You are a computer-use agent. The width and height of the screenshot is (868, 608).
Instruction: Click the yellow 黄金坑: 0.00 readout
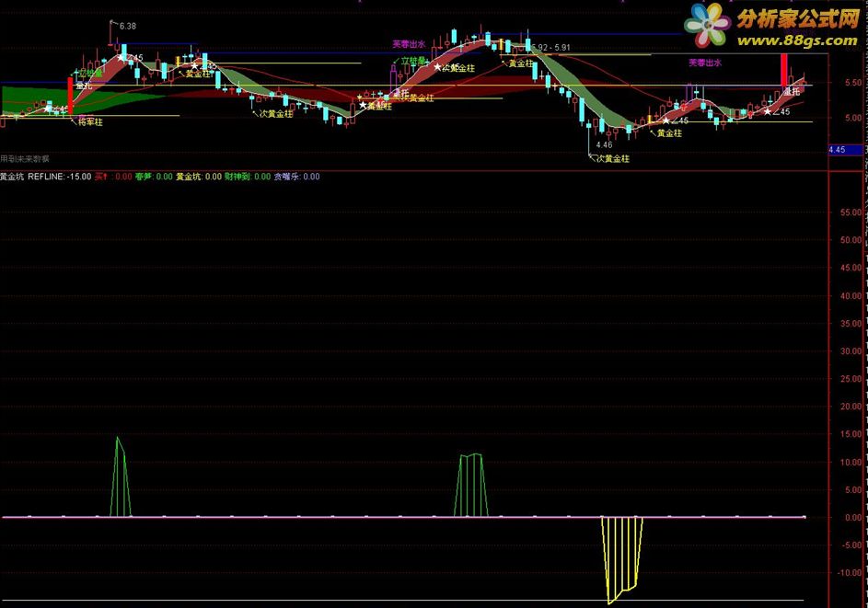coord(199,177)
